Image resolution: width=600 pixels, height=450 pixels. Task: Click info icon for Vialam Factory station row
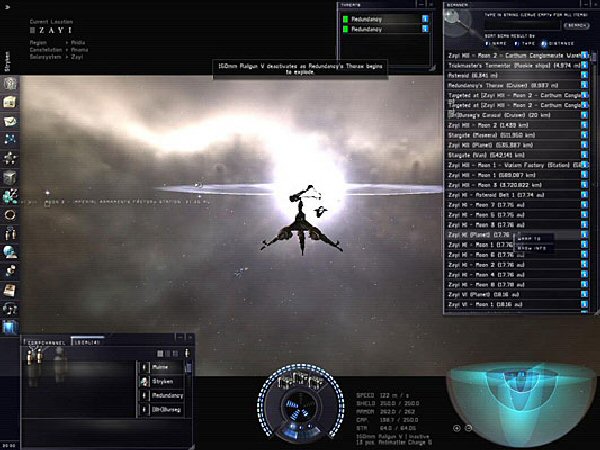(x=584, y=165)
